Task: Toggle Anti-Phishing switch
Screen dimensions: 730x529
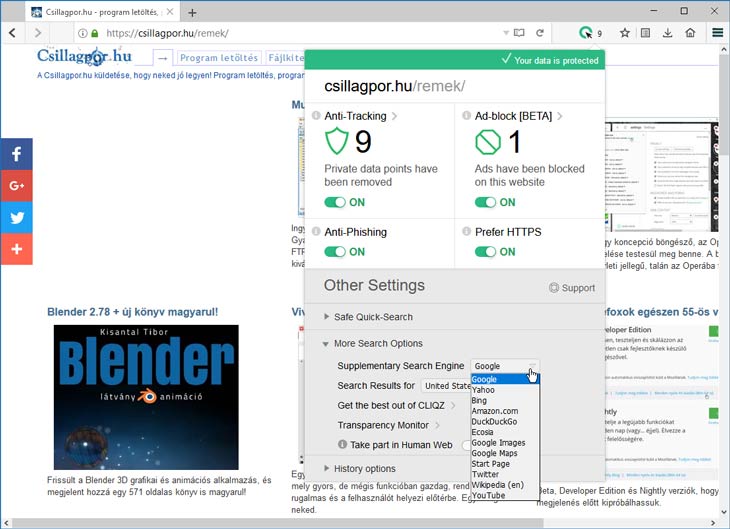Action: (335, 251)
